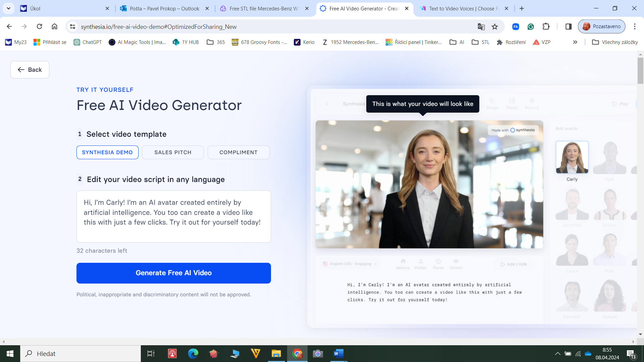Select the SALES PITCH template
This screenshot has height=362, width=644.
click(173, 152)
